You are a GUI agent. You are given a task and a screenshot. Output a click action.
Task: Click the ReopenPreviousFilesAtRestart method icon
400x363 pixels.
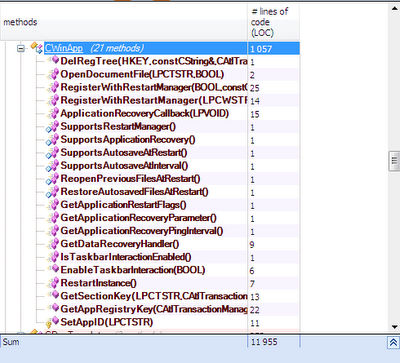point(52,179)
